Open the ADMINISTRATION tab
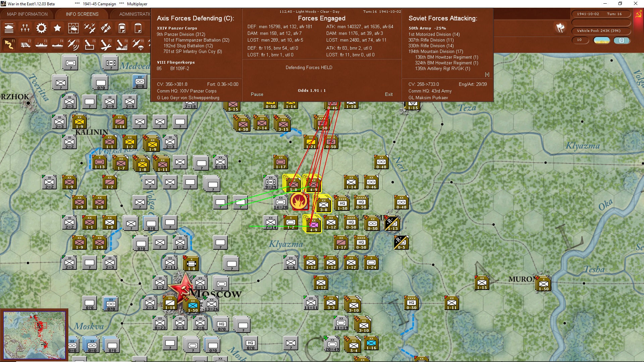 click(x=135, y=14)
